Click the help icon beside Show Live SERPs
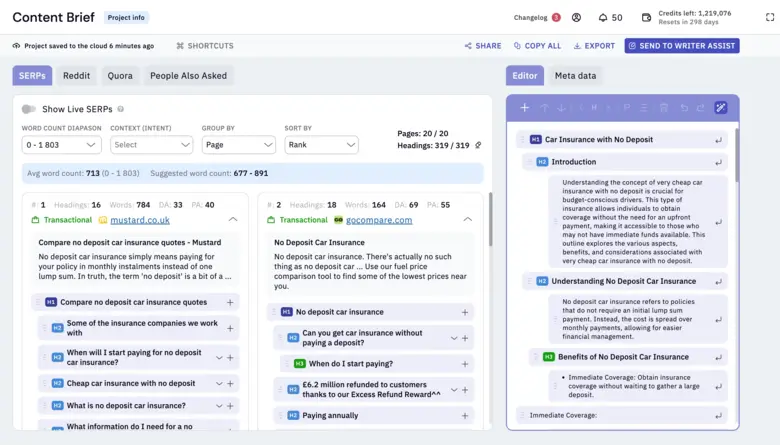This screenshot has width=780, height=445. pyautogui.click(x=121, y=109)
